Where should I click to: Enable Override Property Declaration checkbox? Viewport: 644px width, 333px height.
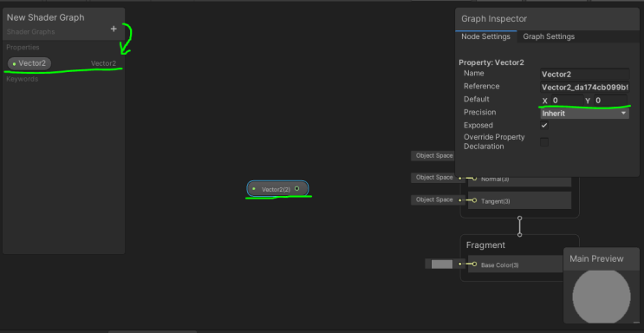click(544, 142)
